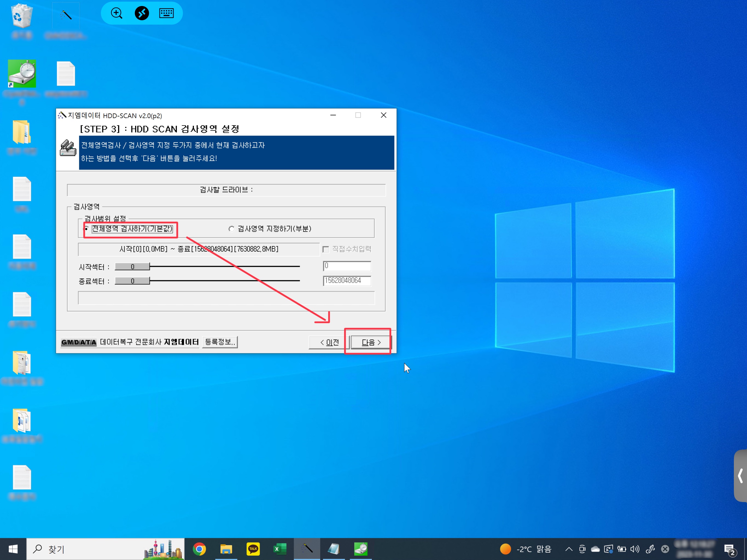Open File Explorer from the taskbar
The height and width of the screenshot is (560, 747).
tap(226, 549)
